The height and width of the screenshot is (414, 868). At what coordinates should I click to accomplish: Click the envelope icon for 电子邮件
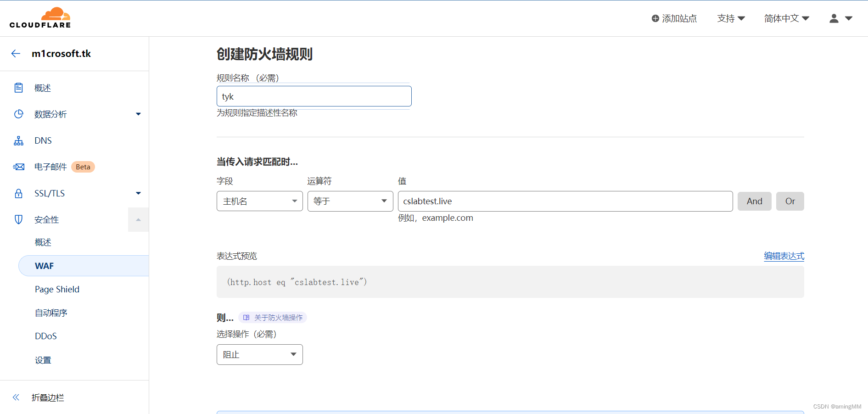click(18, 167)
